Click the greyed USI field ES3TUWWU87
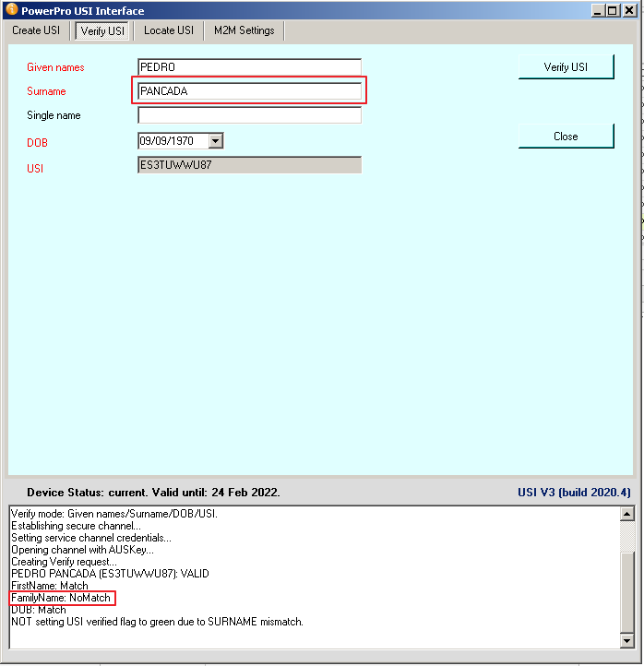 click(250, 165)
